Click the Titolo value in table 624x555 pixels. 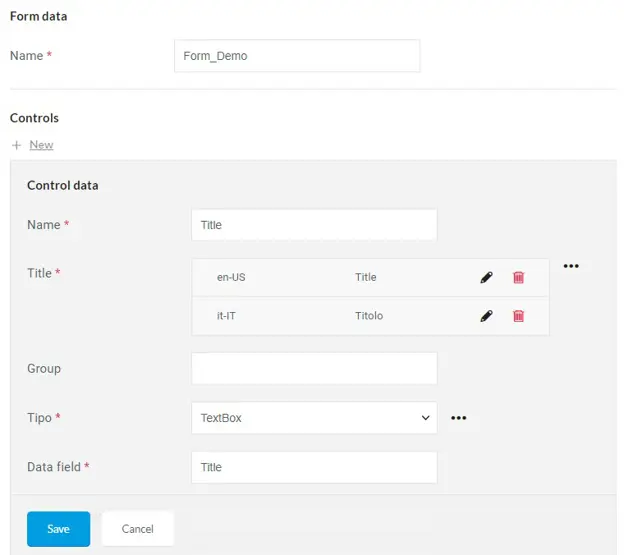pos(369,316)
